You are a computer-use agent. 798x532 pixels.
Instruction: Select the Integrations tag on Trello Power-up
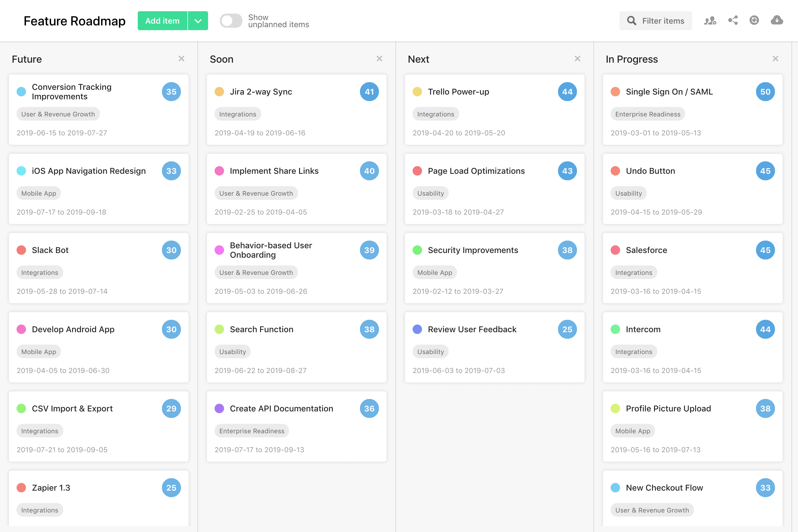tap(436, 114)
